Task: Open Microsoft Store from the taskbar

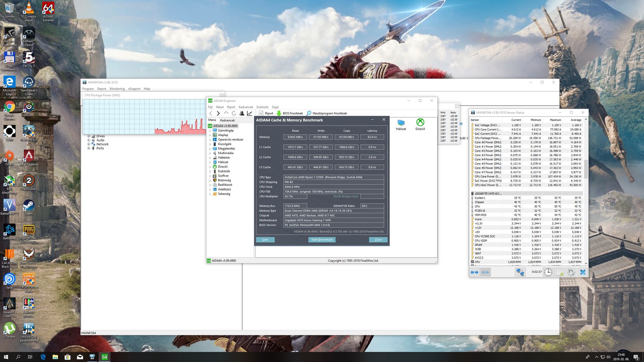Action: 67,357
